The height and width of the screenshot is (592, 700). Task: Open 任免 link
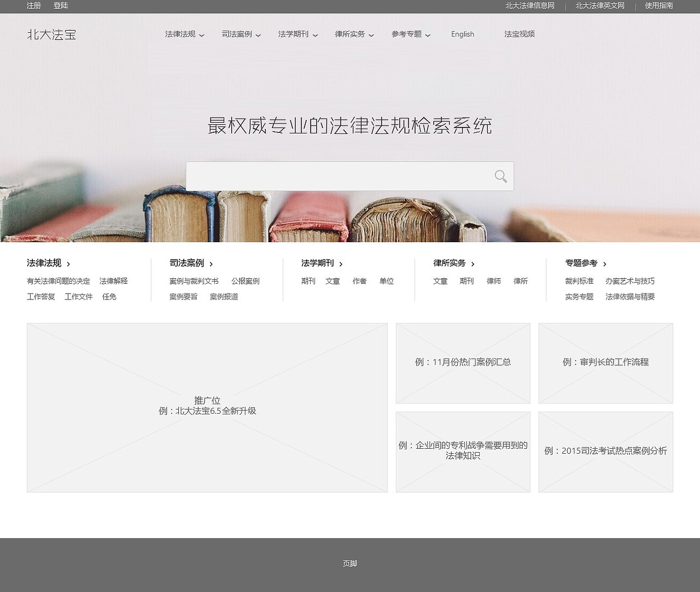(x=109, y=297)
